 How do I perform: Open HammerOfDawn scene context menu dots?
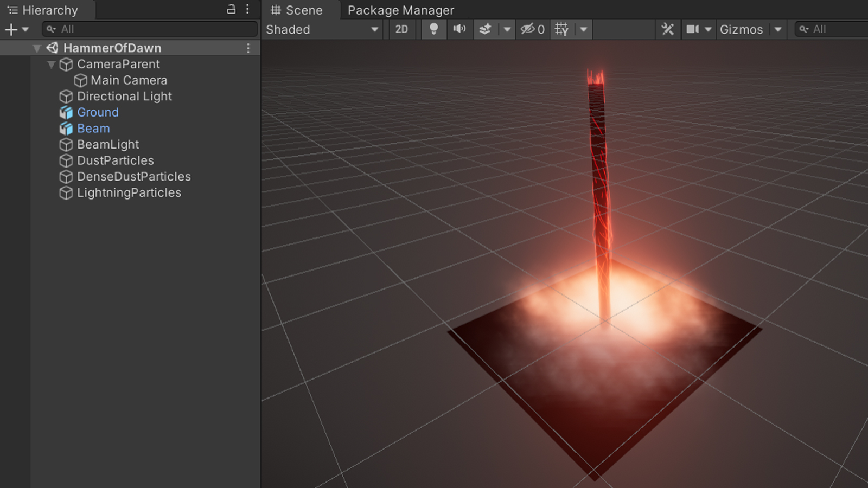[x=248, y=48]
